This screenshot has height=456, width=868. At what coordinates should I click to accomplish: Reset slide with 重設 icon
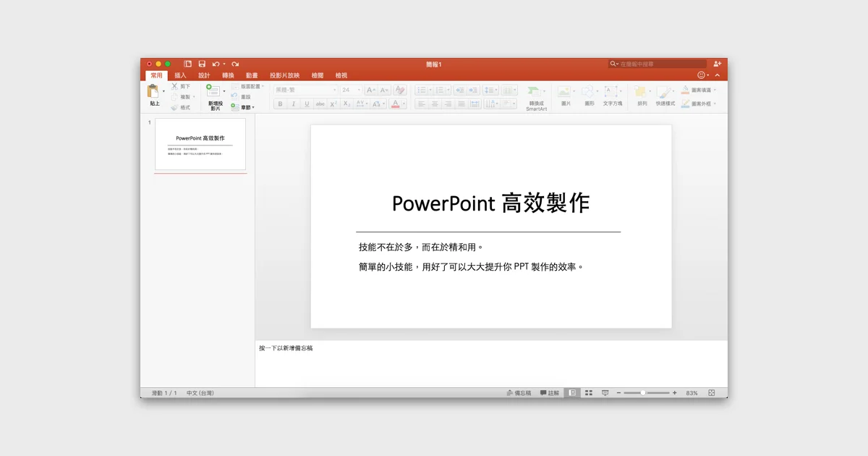[234, 96]
